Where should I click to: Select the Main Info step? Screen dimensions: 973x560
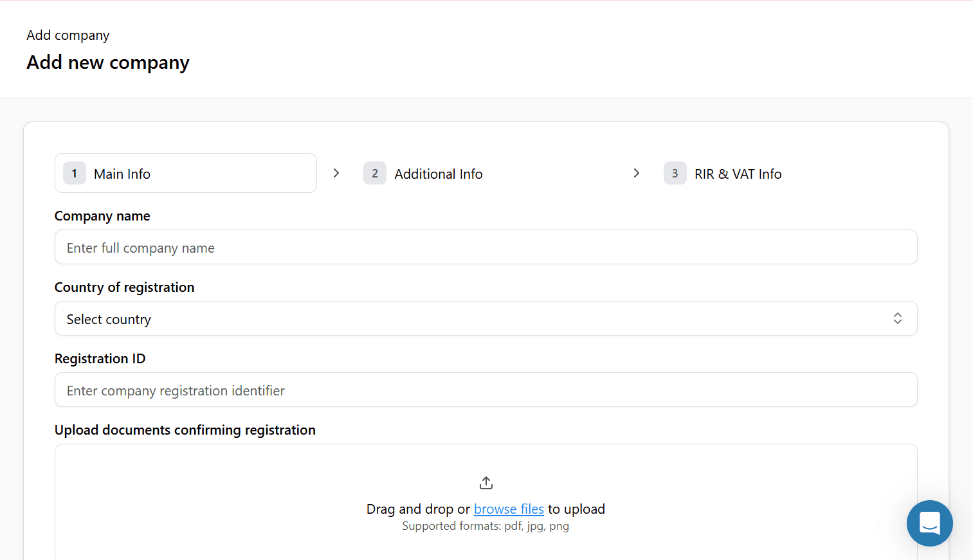click(x=186, y=173)
